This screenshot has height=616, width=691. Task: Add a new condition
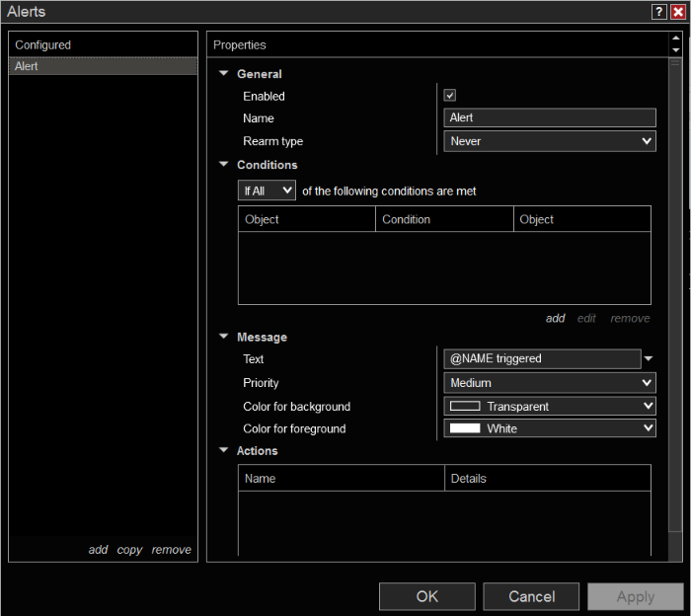(555, 318)
